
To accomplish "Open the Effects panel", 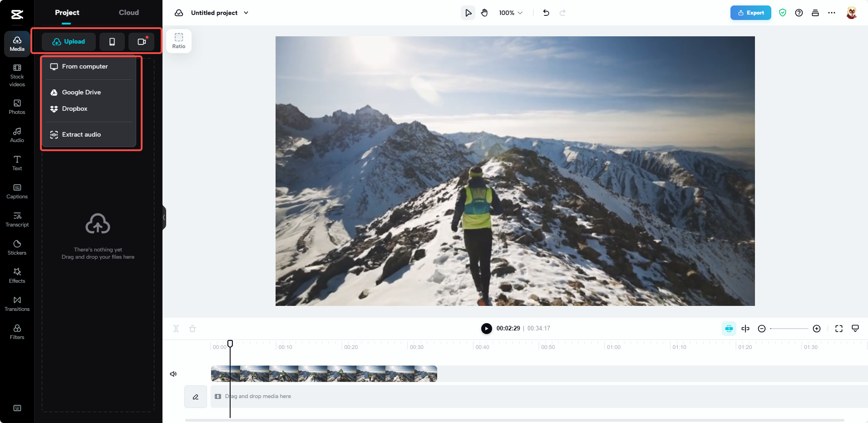I will click(17, 276).
